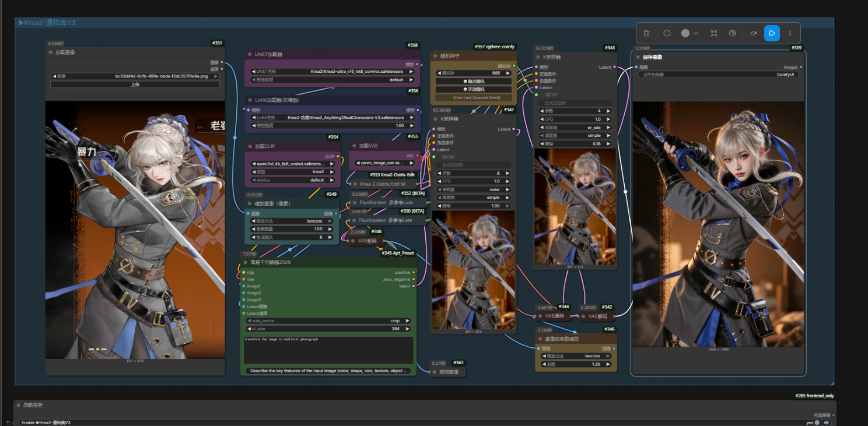Viewport: 868px width, 426px height.
Task: Click the bypass node icon in toolbox
Action: (x=733, y=33)
